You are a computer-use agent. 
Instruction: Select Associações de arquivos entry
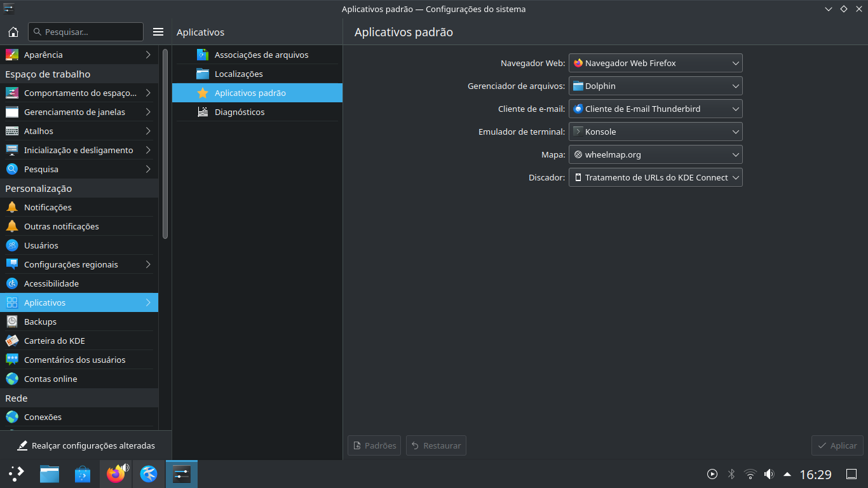click(x=261, y=55)
